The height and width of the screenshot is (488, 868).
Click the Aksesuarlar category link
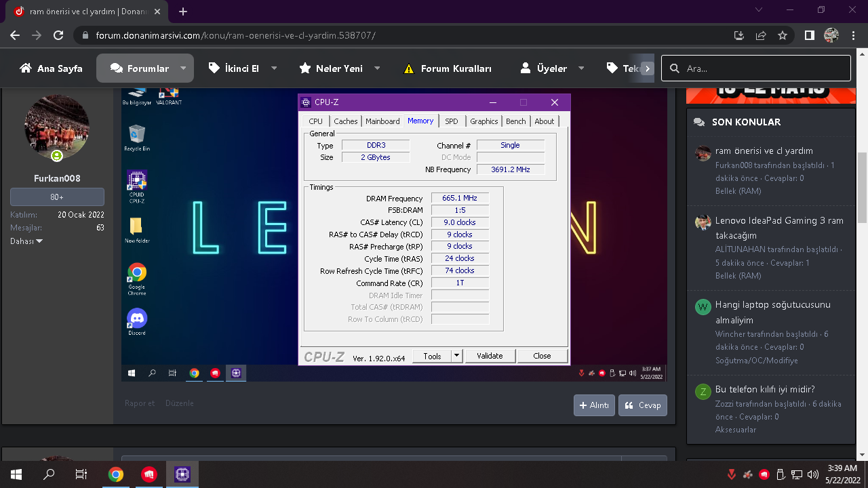(736, 429)
